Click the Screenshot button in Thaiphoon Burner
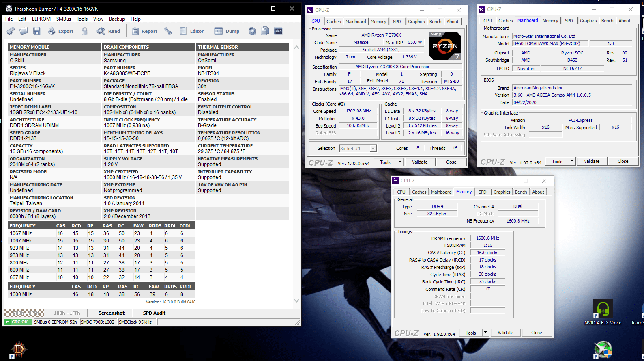The height and width of the screenshot is (361, 644). pyautogui.click(x=112, y=313)
